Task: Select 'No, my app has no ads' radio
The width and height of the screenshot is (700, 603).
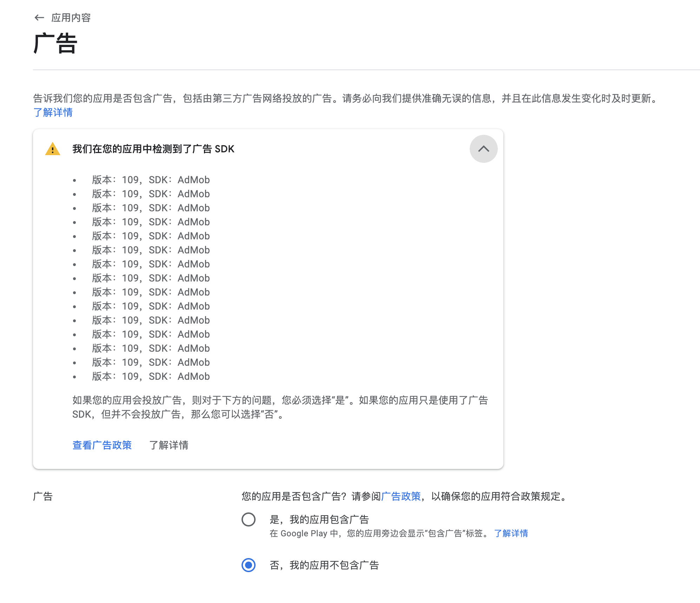Action: pos(249,565)
